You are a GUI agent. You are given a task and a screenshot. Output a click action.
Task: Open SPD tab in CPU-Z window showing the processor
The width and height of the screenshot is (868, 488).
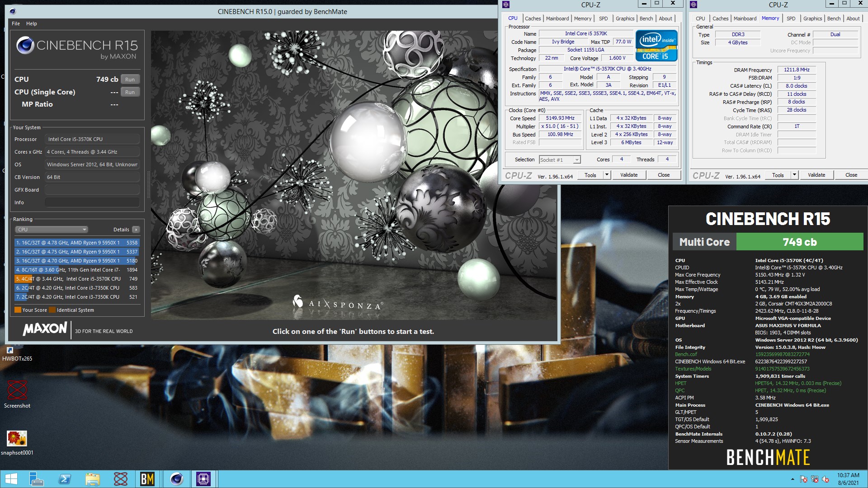[x=603, y=19]
